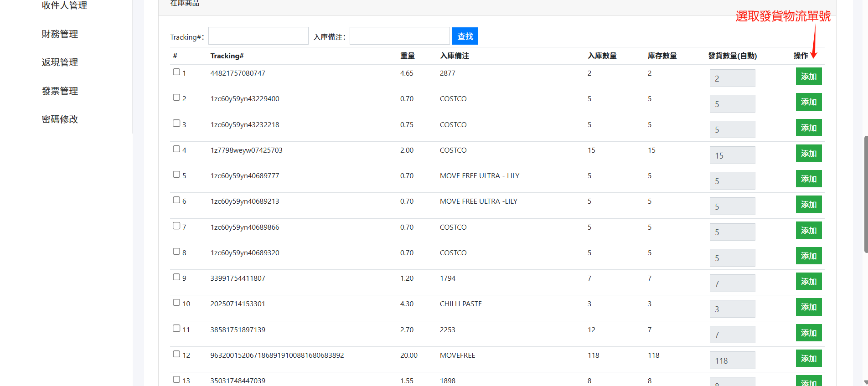The image size is (868, 386).
Task: Edit the shipping quantity on row 9
Action: pyautogui.click(x=732, y=283)
